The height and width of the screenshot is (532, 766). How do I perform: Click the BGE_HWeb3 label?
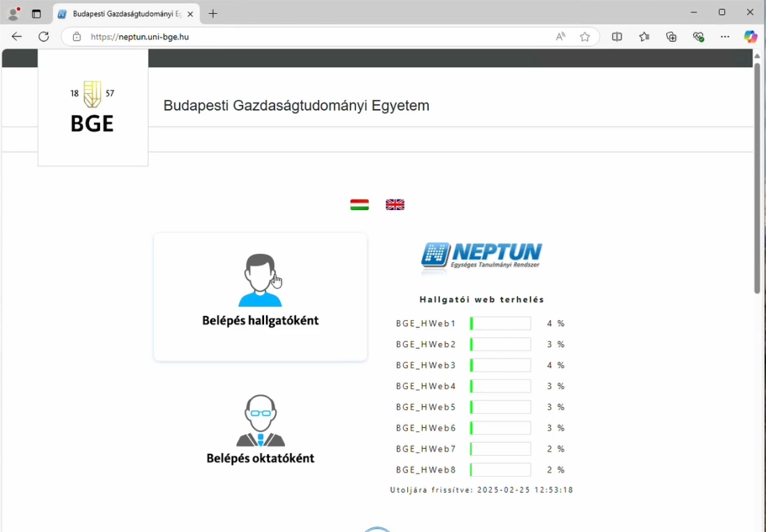tap(426, 365)
